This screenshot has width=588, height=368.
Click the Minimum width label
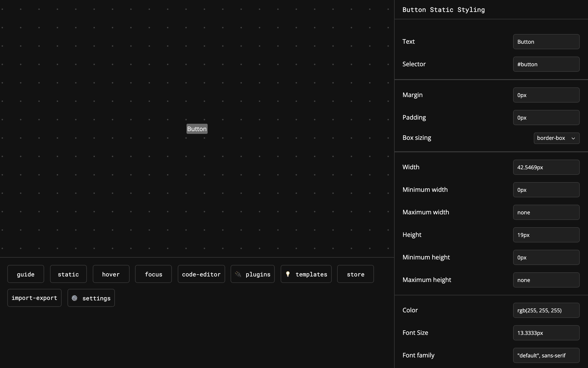425,190
